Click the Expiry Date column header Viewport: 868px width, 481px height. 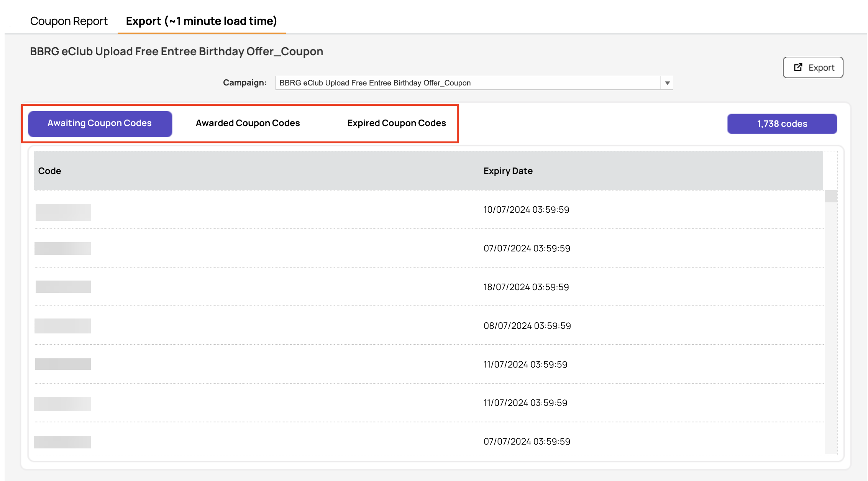coord(508,171)
